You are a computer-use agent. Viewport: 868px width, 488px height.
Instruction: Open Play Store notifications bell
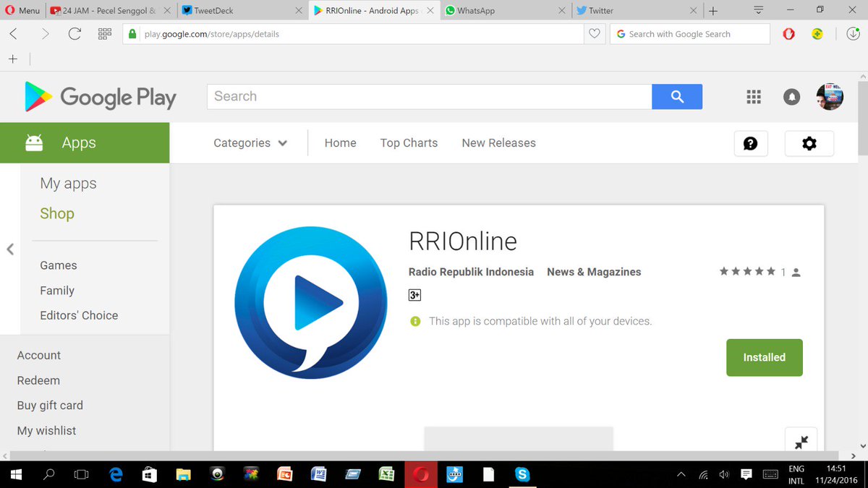791,96
